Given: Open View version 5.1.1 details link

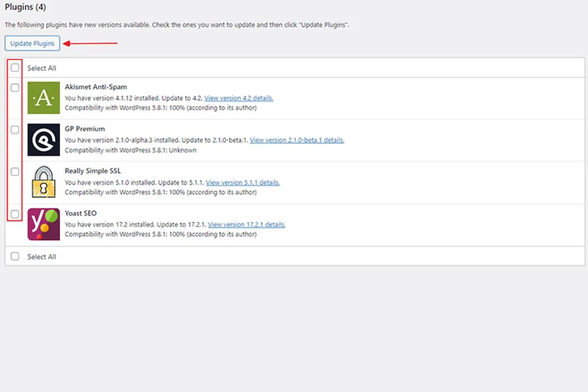Looking at the screenshot, I should tap(243, 182).
